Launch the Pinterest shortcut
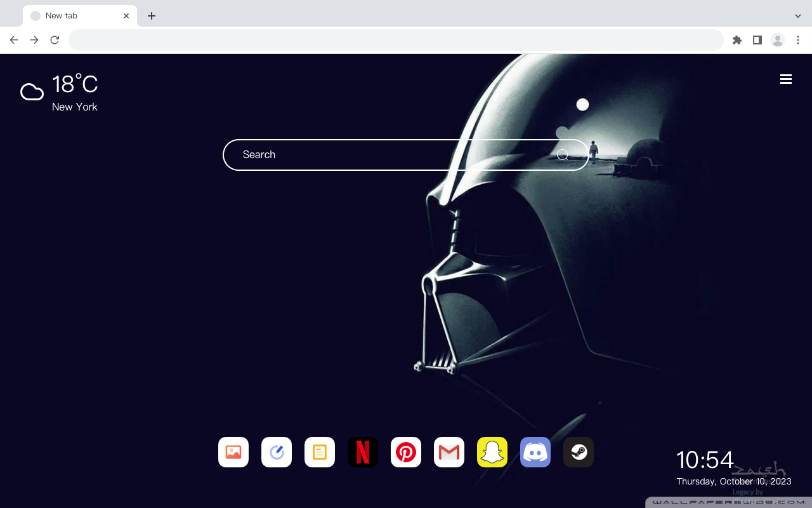Viewport: 812px width, 508px height. (x=406, y=452)
